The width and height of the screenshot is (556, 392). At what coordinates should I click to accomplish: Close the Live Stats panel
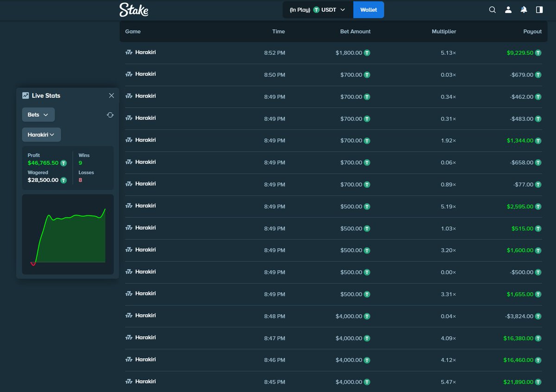[111, 95]
